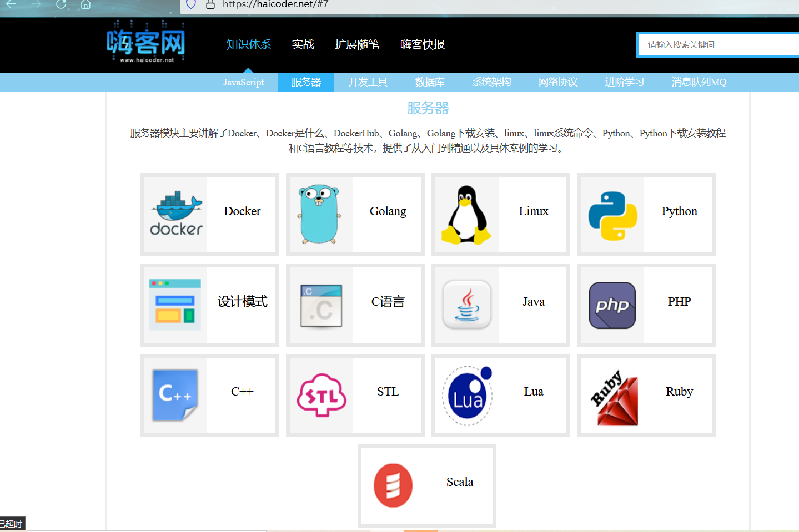Switch to the 进阶学习 tab
Screen dimensions: 799x532
(x=625, y=82)
